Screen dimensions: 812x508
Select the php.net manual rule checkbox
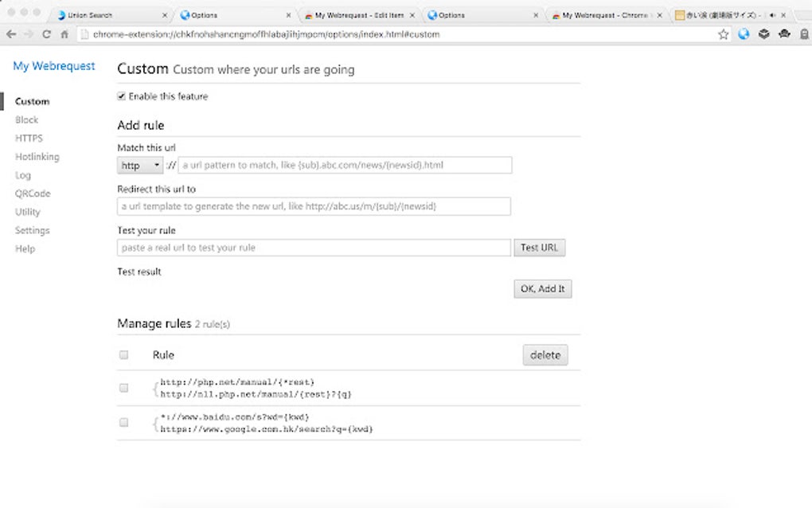123,388
